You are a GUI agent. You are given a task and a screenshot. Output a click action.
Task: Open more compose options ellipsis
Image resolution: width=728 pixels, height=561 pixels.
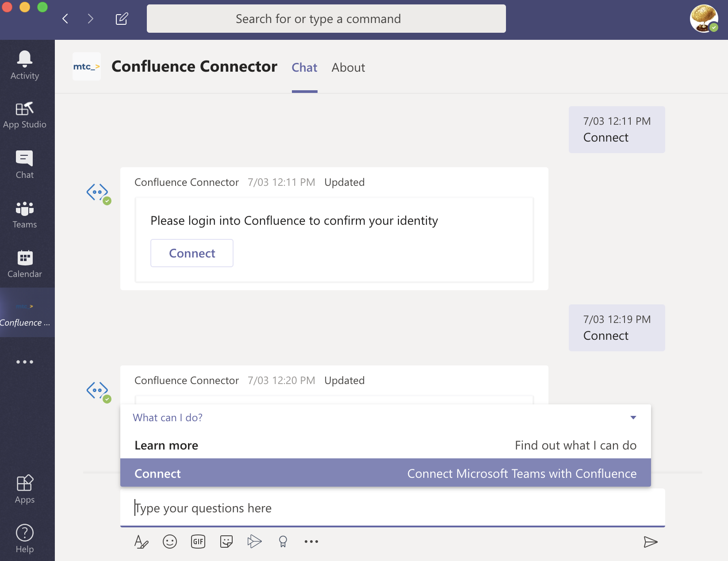click(311, 542)
